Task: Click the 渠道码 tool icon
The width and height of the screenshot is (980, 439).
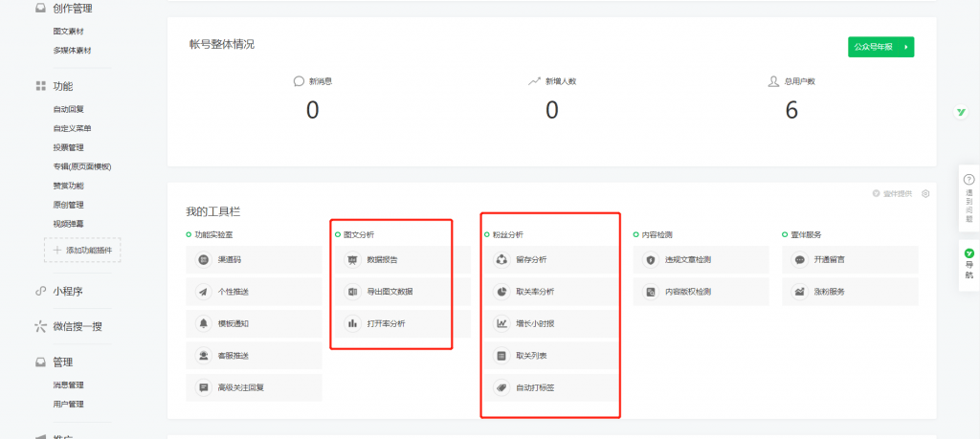Action: (x=203, y=260)
